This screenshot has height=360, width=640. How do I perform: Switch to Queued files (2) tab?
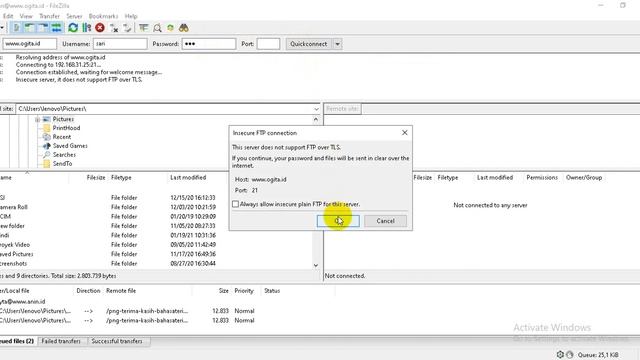point(17,341)
